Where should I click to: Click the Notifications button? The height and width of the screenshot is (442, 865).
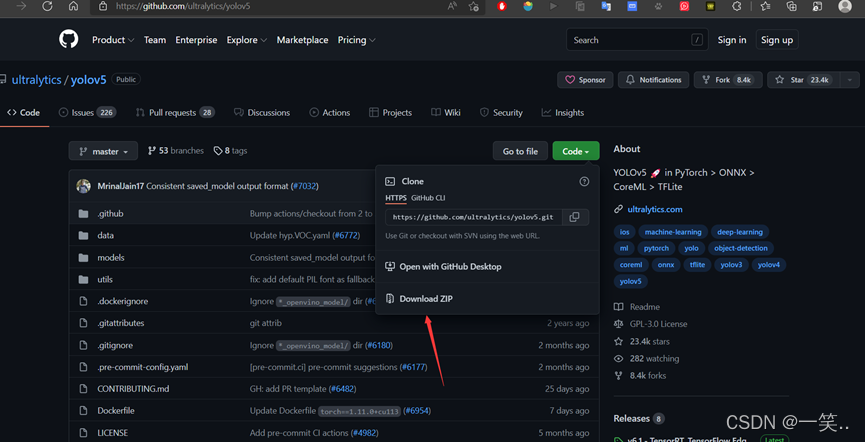click(653, 80)
